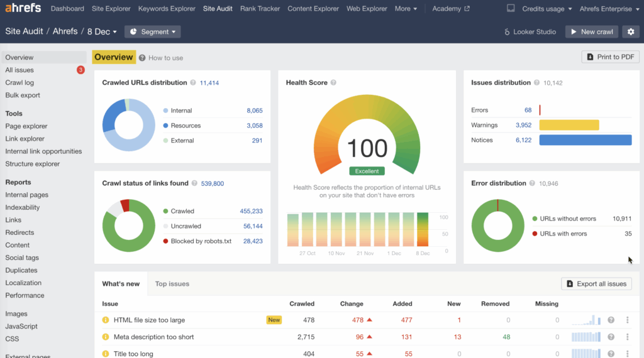Go to Site Explorer

point(111,8)
